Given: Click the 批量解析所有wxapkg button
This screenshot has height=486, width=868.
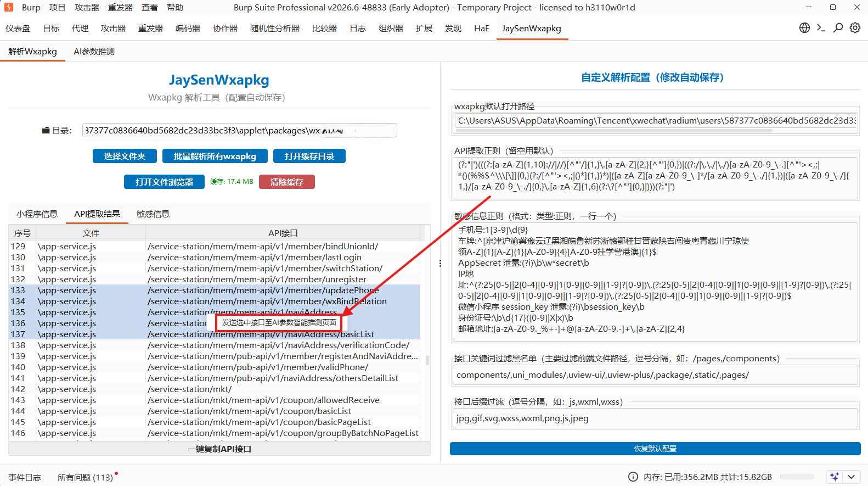Looking at the screenshot, I should point(215,157).
